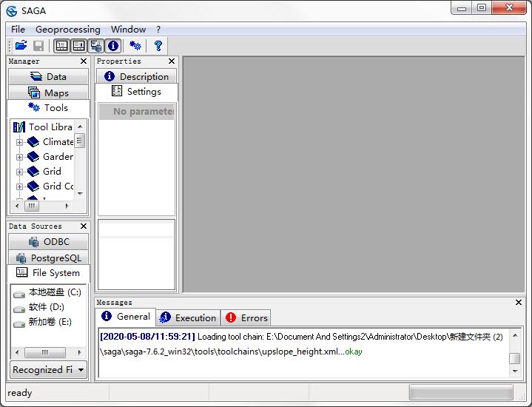Expand the Climate tool library node

(19, 142)
